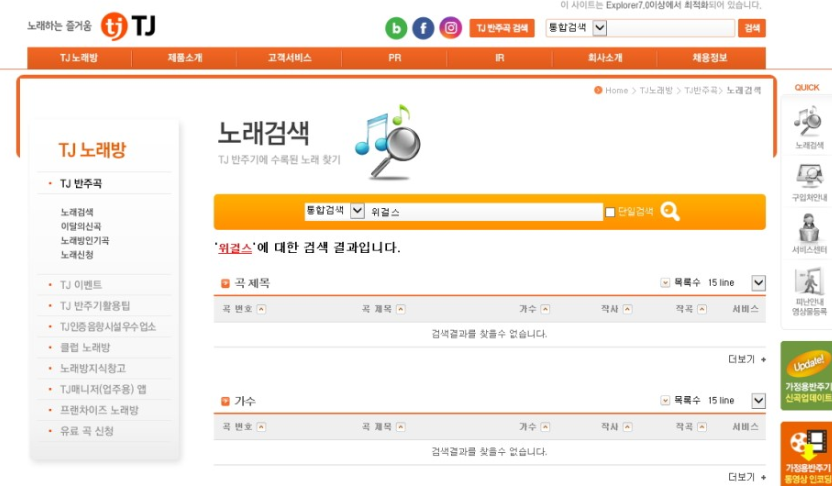832x486 pixels.
Task: Click the underlined 위걸스 result keyword
Action: (235, 248)
